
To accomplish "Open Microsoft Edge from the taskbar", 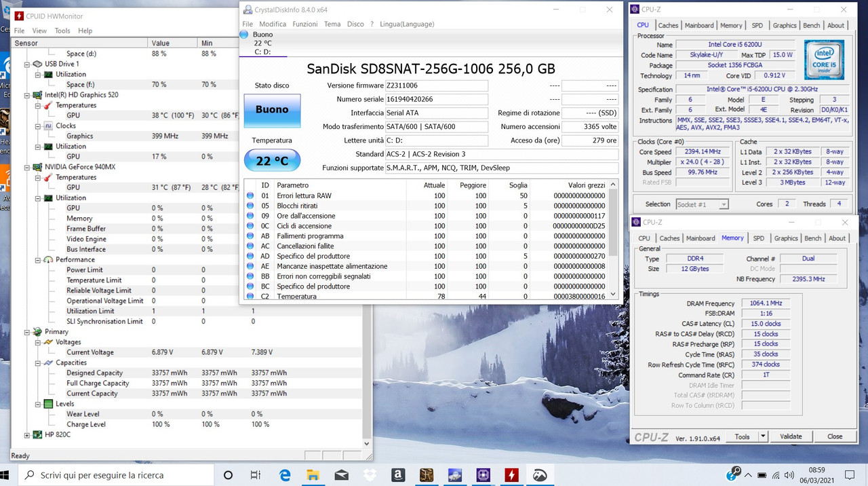I will tap(285, 474).
